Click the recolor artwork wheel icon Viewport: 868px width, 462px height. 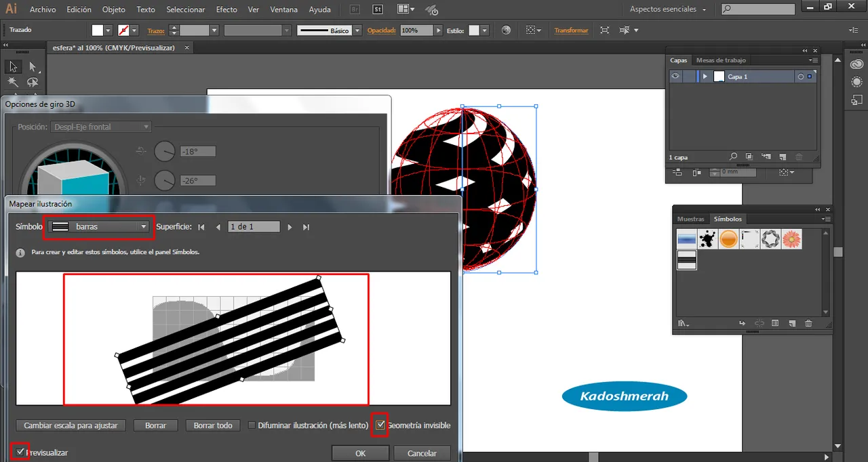pos(506,30)
